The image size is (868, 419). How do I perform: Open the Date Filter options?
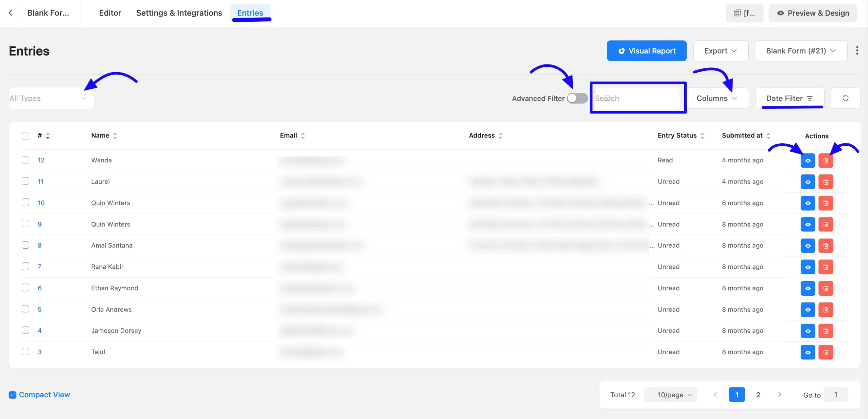(x=790, y=98)
